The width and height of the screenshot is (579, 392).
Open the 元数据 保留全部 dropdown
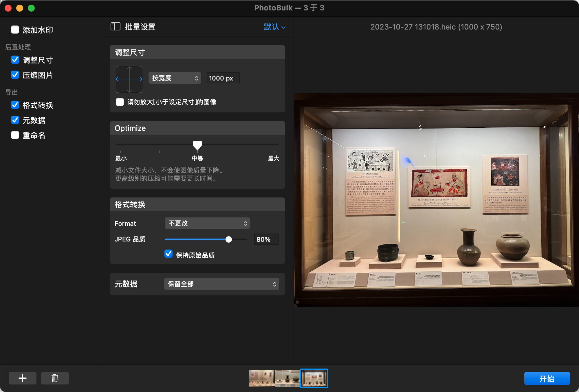coord(221,284)
